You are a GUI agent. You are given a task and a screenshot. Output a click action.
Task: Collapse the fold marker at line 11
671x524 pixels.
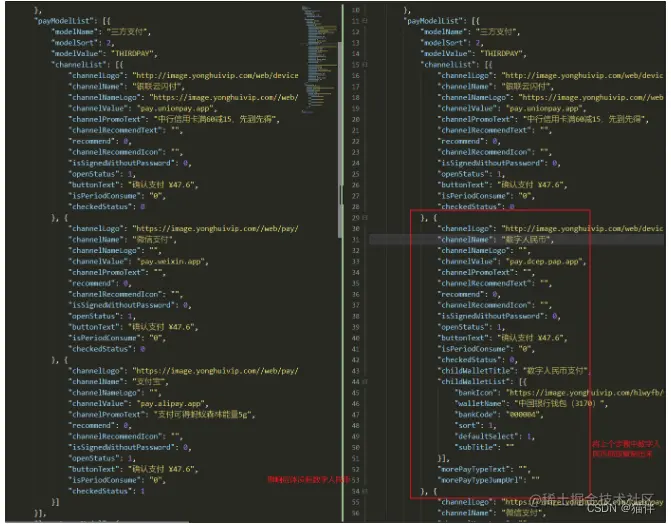[365, 21]
